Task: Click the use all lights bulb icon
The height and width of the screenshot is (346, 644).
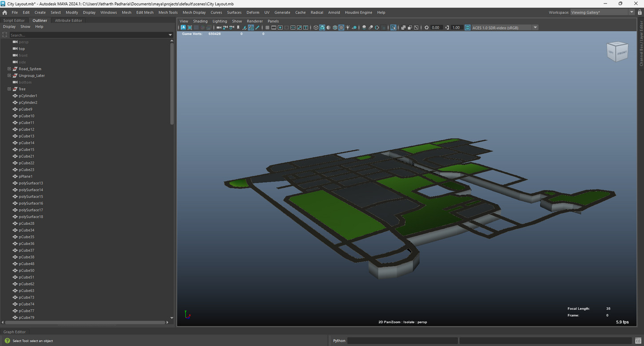Action: click(x=348, y=28)
